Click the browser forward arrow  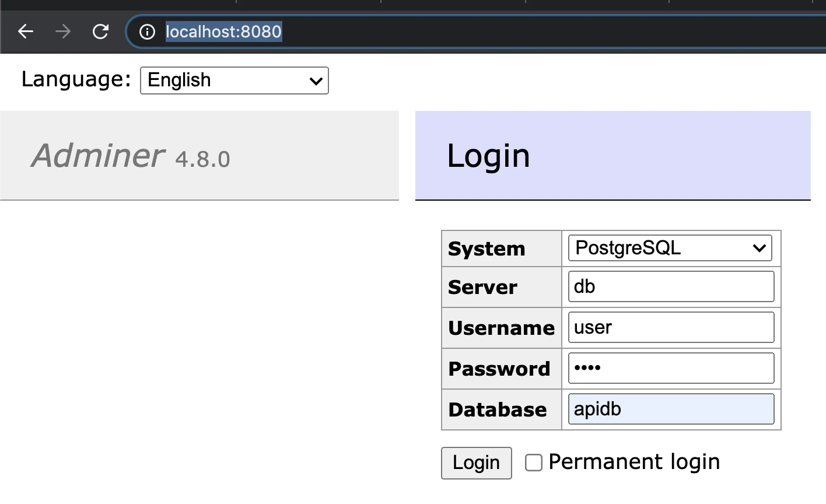click(x=63, y=32)
